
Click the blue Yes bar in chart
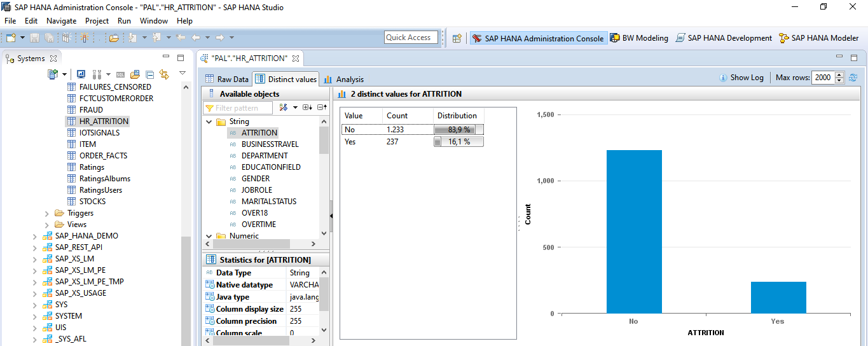tap(778, 298)
